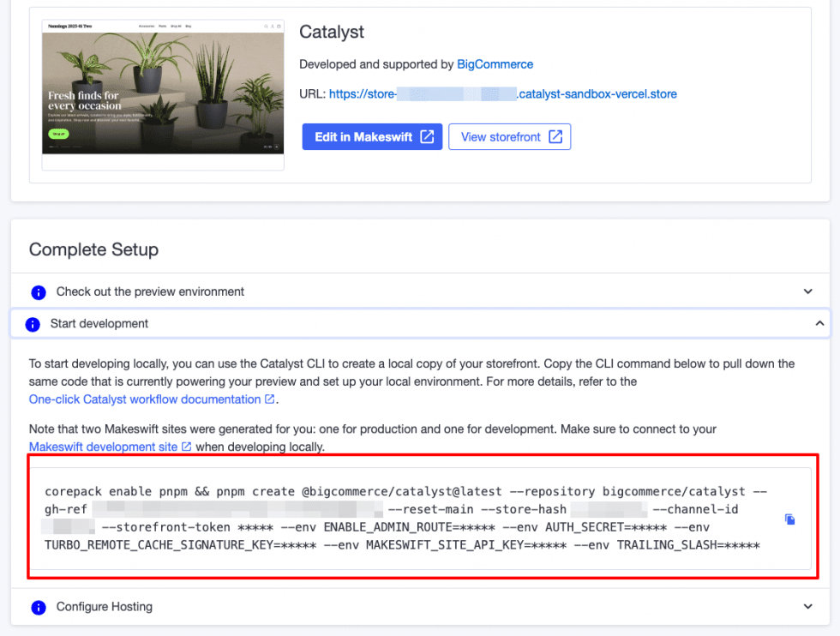
Task: Select the search icon in storefront preview header
Action: (266, 27)
